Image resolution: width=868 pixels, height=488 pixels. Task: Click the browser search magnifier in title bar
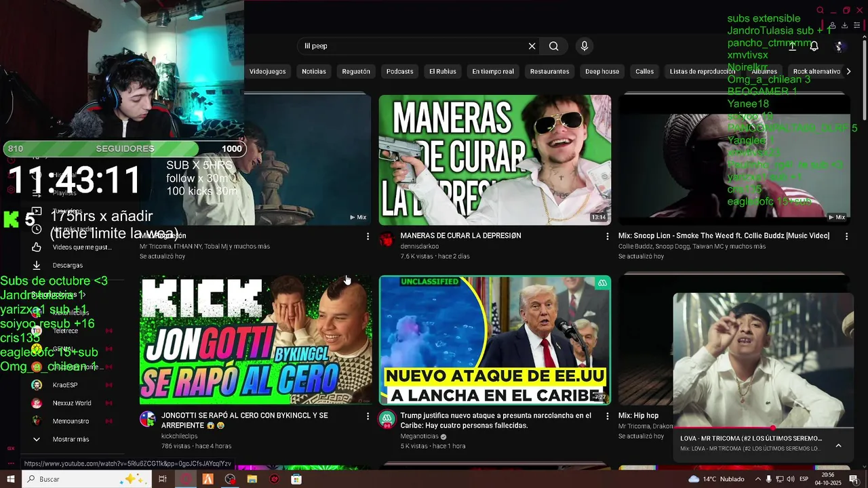pos(820,10)
